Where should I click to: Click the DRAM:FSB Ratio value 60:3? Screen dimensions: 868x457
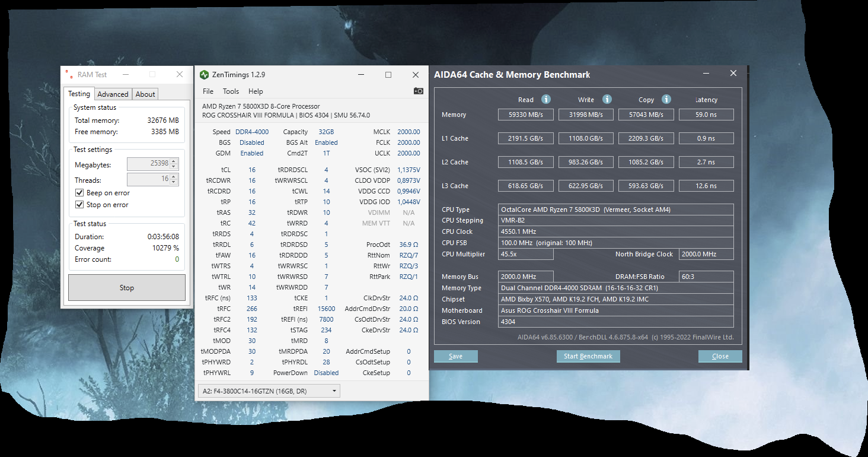706,277
